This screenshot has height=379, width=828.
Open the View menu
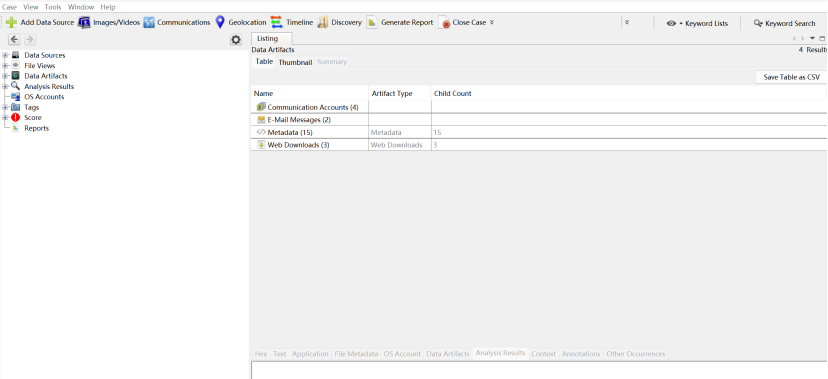31,7
